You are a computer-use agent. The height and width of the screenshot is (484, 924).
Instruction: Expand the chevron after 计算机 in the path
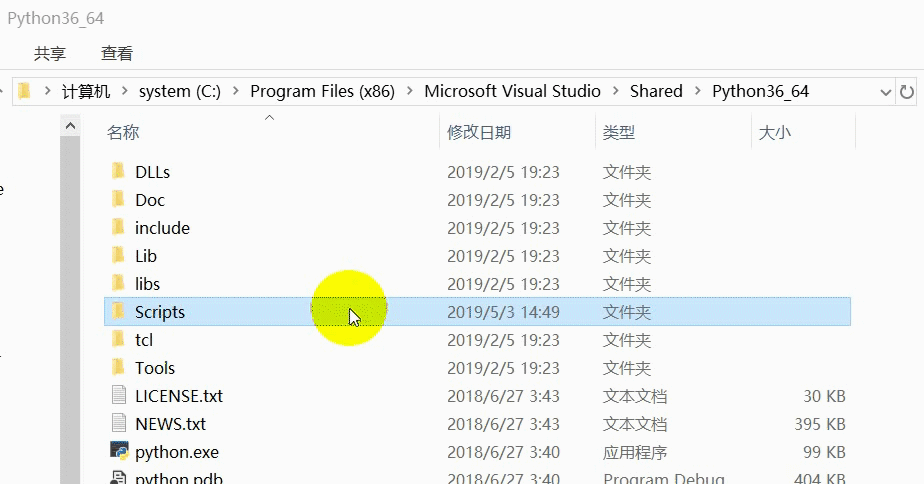point(124,91)
